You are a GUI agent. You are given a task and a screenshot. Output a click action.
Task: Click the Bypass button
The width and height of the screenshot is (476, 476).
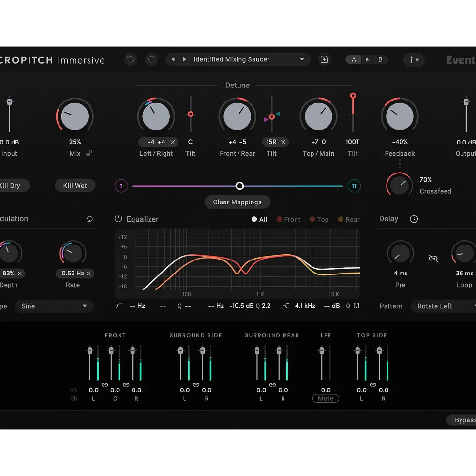pyautogui.click(x=462, y=420)
